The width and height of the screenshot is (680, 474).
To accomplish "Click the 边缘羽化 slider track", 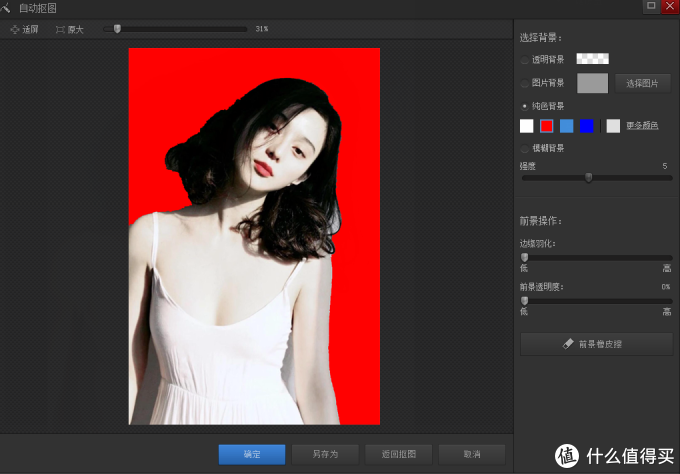I will 596,257.
